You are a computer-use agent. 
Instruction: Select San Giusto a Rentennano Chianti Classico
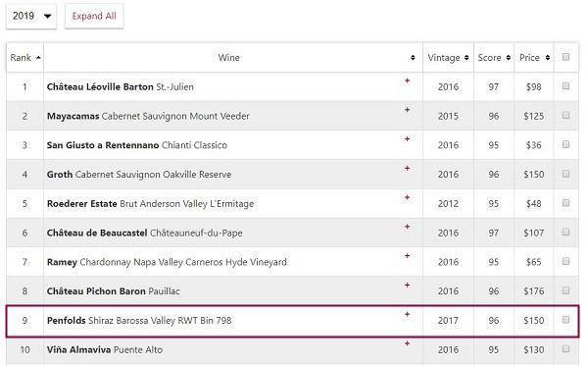point(137,145)
